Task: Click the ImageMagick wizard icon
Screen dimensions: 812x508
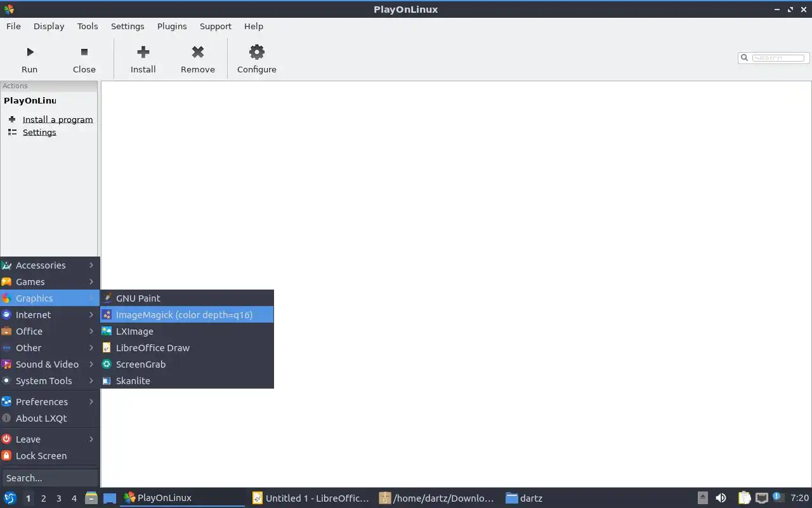Action: click(x=107, y=314)
